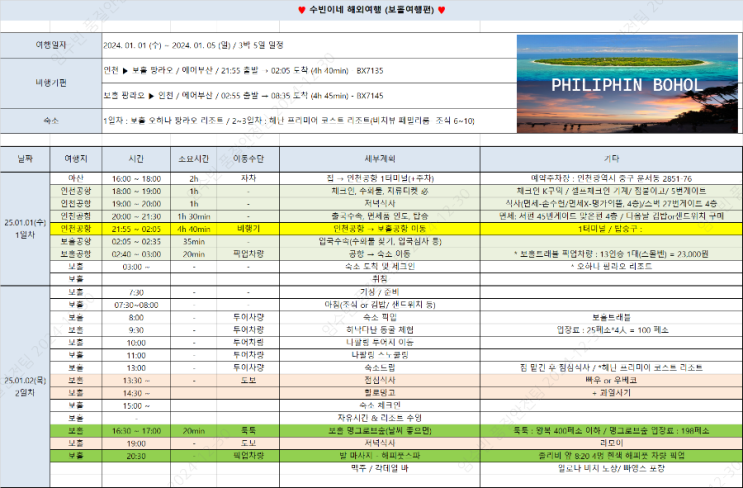Click the lodging row starting with '1일차 : 보홀'
Screen dimensions: 743x488
309,121
